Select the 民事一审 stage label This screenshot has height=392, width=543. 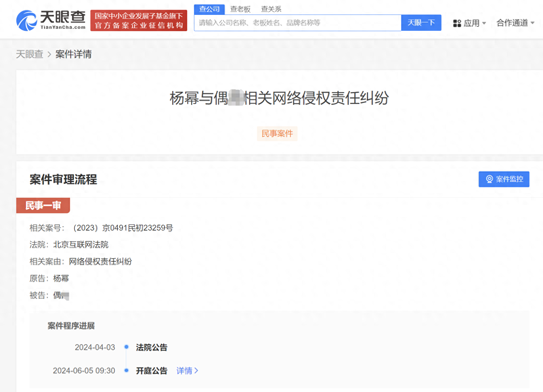pos(43,205)
